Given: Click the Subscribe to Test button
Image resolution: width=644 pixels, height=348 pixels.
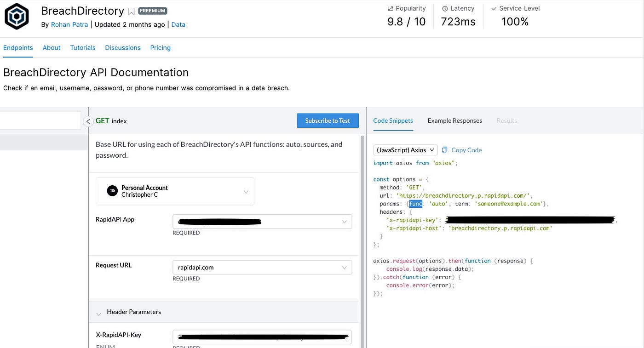Looking at the screenshot, I should pyautogui.click(x=328, y=120).
